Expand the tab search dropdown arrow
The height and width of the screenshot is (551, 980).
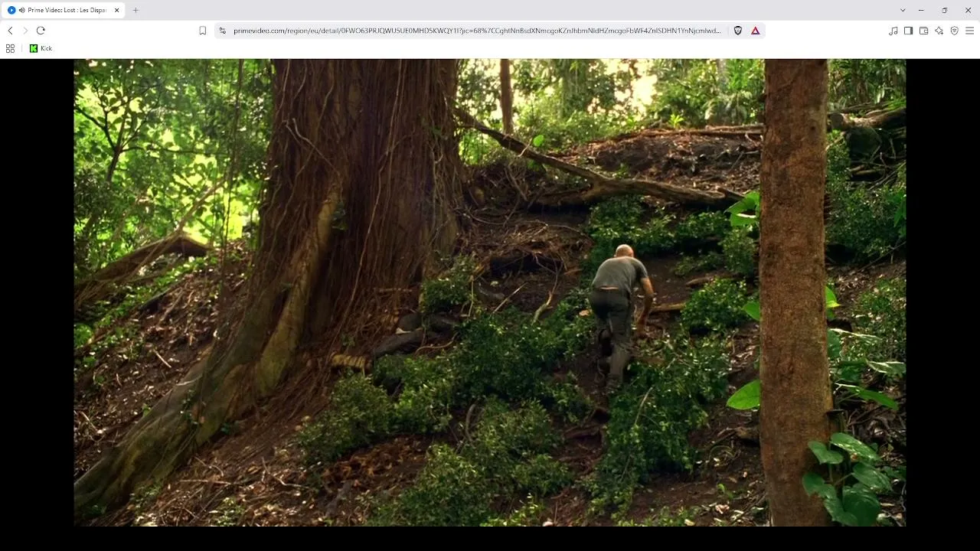[x=903, y=10]
